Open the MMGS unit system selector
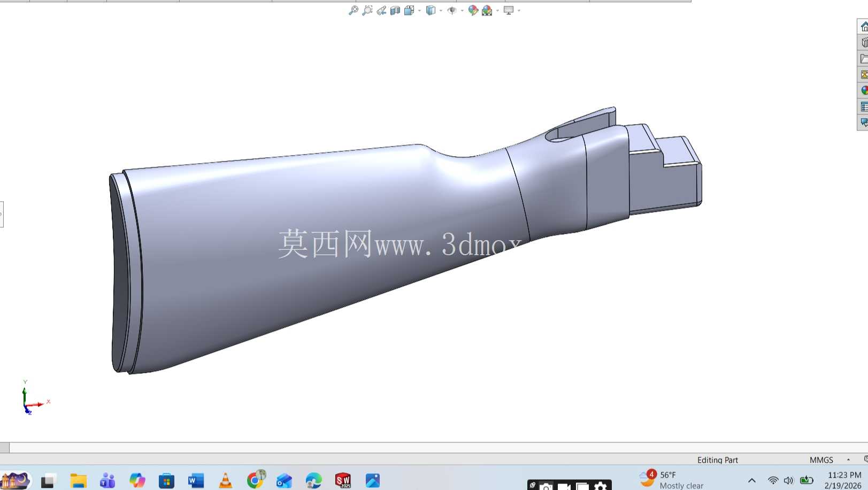 pyautogui.click(x=821, y=460)
